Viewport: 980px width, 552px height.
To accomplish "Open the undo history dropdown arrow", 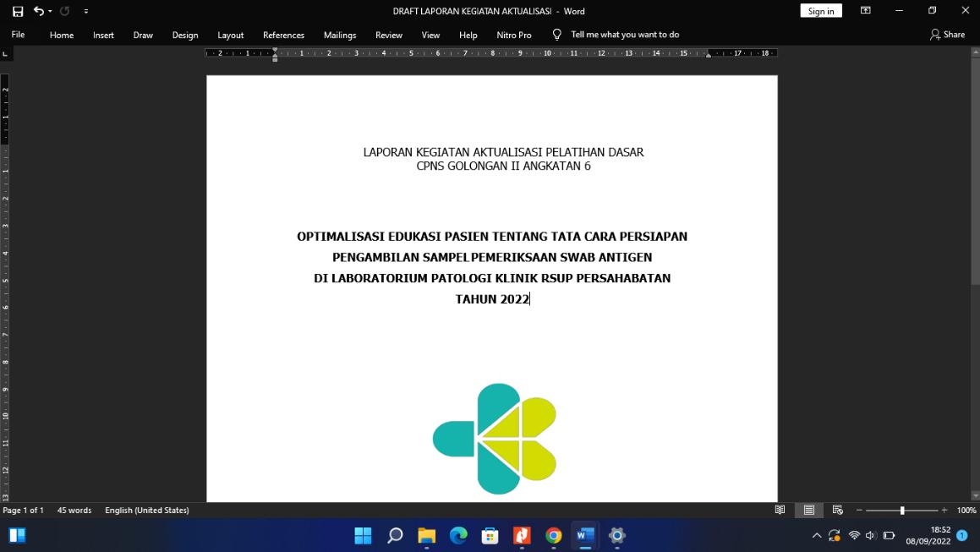I will pos(50,11).
